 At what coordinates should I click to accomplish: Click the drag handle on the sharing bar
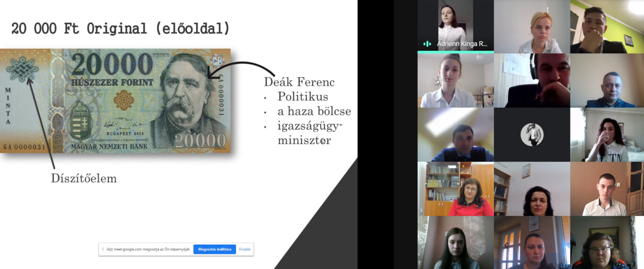103,249
